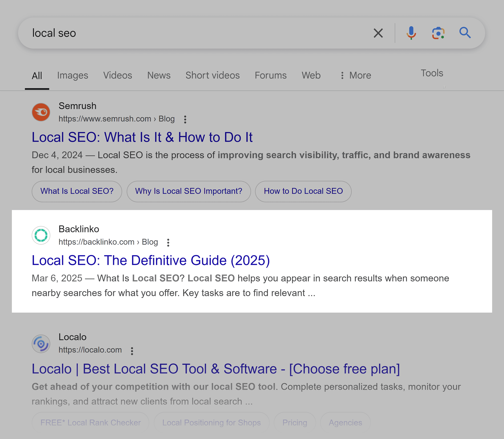The height and width of the screenshot is (439, 504).
Task: Click the 'FREE* Local Rank Checker' sitelink
Action: pos(91,423)
